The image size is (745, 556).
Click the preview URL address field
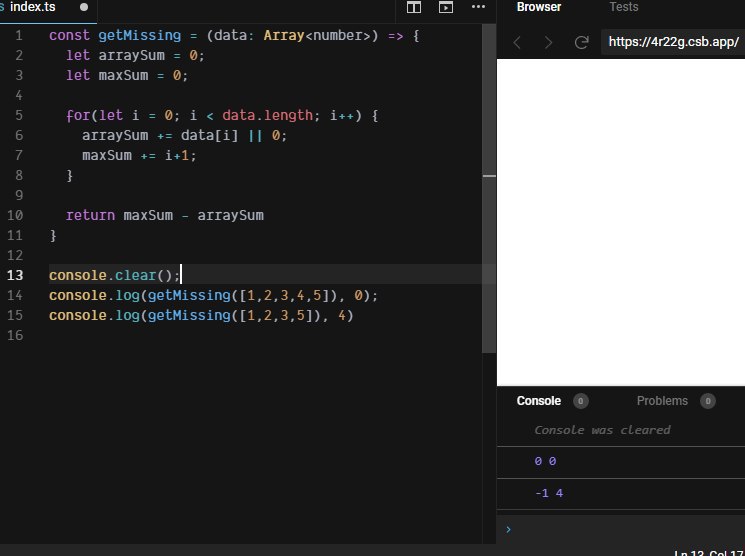[x=673, y=42]
